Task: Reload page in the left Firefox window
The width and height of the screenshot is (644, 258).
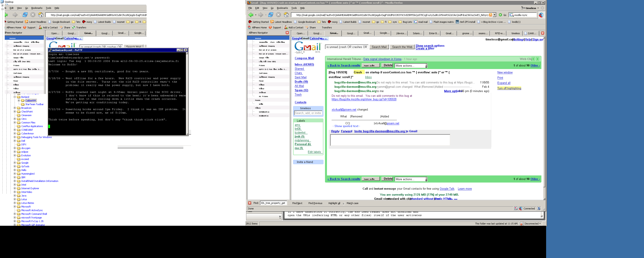Action: coord(25,15)
